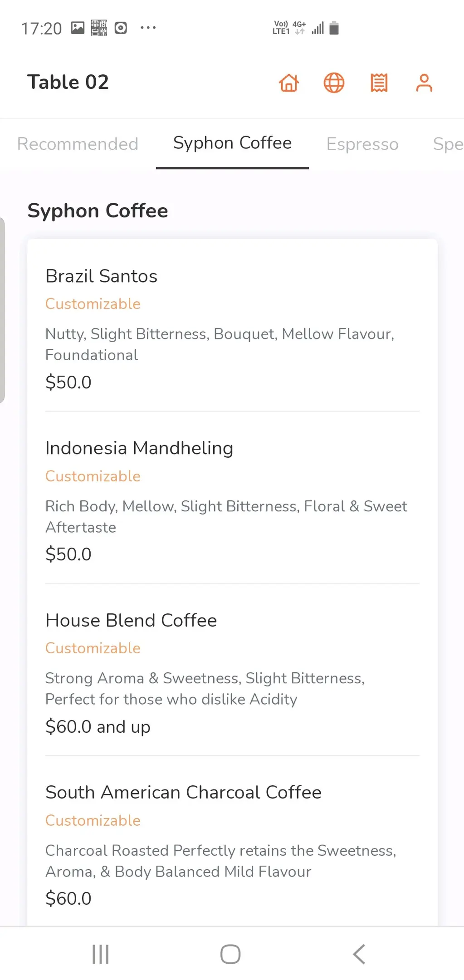The height and width of the screenshot is (980, 464).
Task: Tap Customizable under House Blend Coffee
Action: 93,648
